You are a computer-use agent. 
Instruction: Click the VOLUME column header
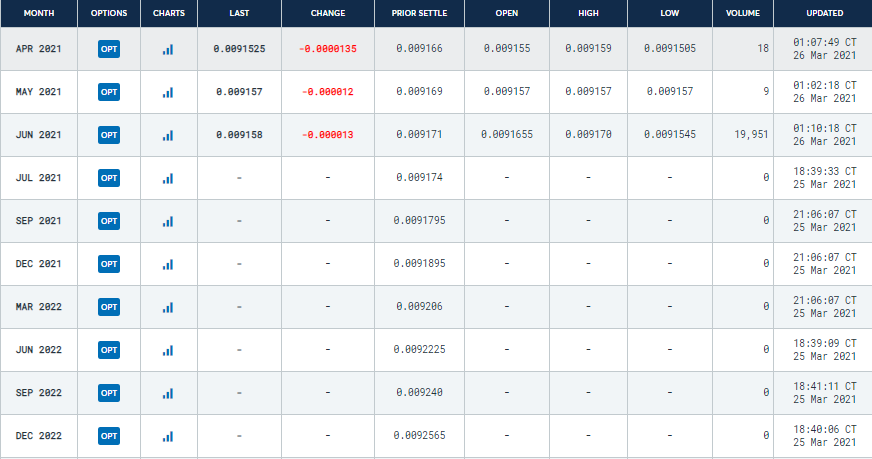743,13
